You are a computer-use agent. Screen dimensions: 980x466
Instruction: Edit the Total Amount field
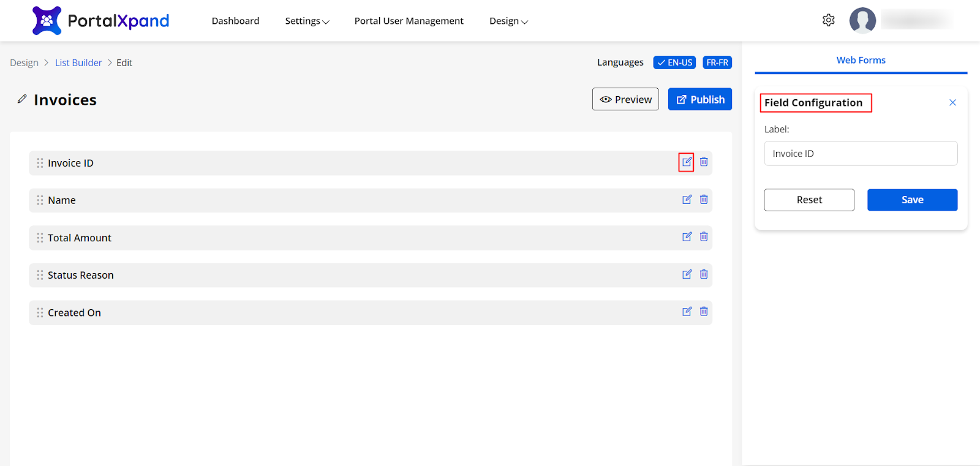click(687, 237)
